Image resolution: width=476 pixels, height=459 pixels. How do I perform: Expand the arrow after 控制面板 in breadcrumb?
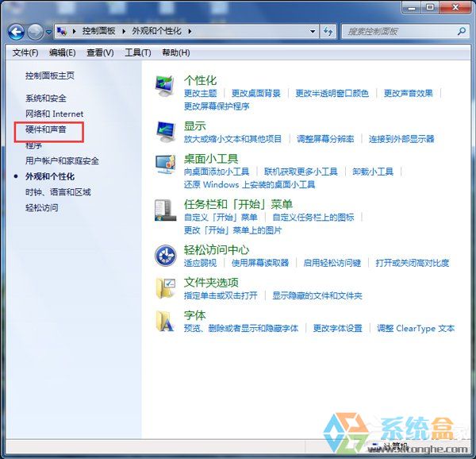(x=124, y=31)
